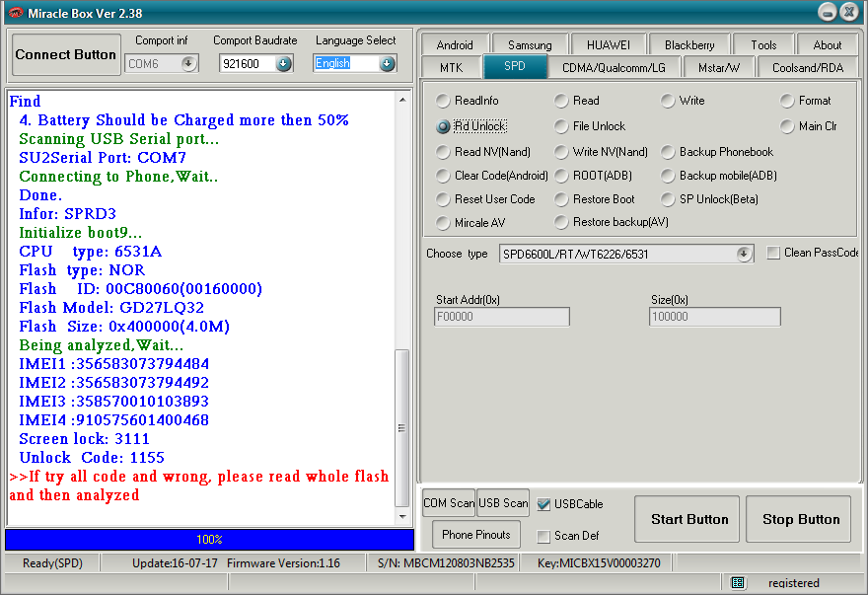
Task: Switch to the Android tab
Action: point(455,44)
